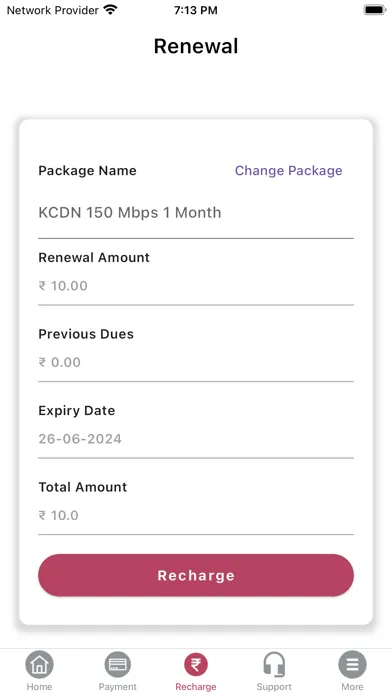The width and height of the screenshot is (392, 696).
Task: Tap the More hamburger icon
Action: pos(352,665)
